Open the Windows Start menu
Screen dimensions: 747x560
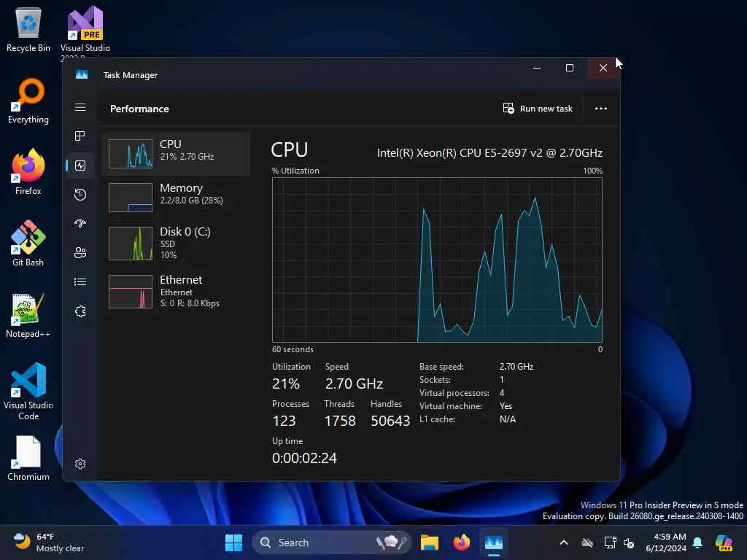tap(233, 542)
